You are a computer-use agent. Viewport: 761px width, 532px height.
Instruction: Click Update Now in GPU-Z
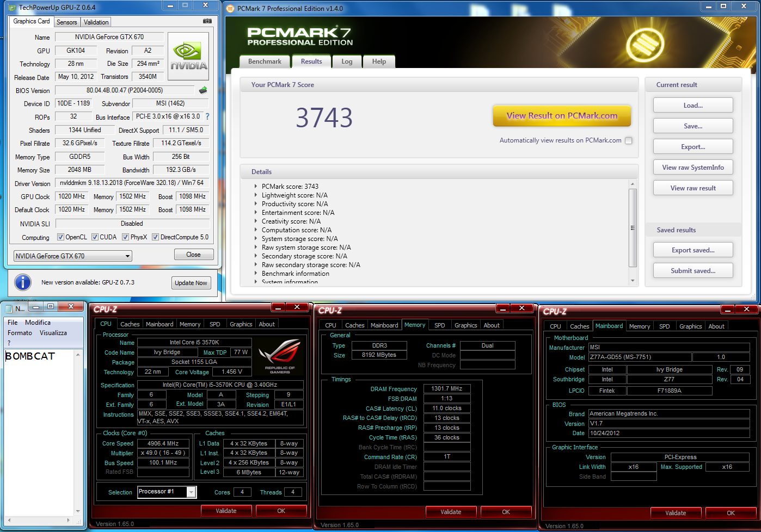tap(191, 283)
